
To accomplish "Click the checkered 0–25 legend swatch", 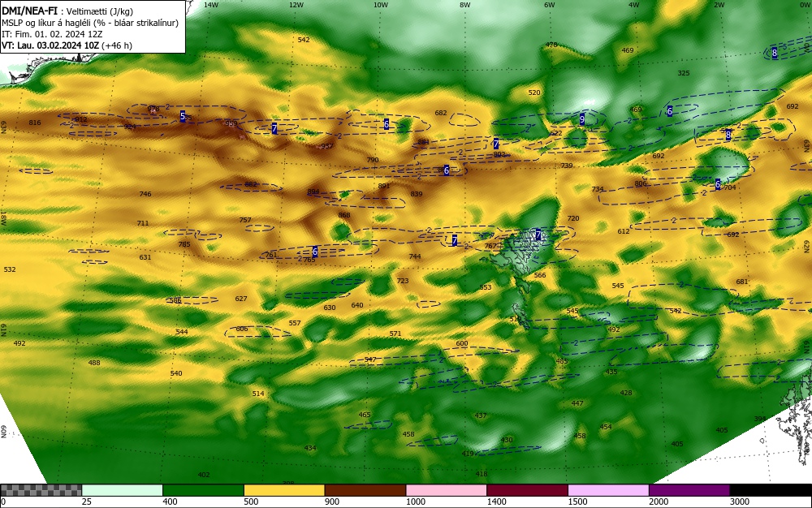I will tap(41, 490).
